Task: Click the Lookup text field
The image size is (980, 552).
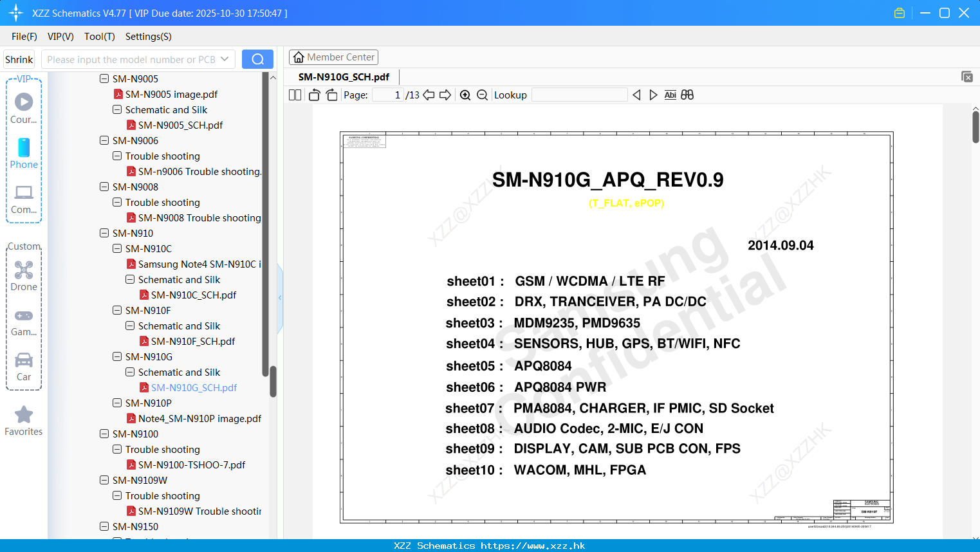Action: [580, 95]
